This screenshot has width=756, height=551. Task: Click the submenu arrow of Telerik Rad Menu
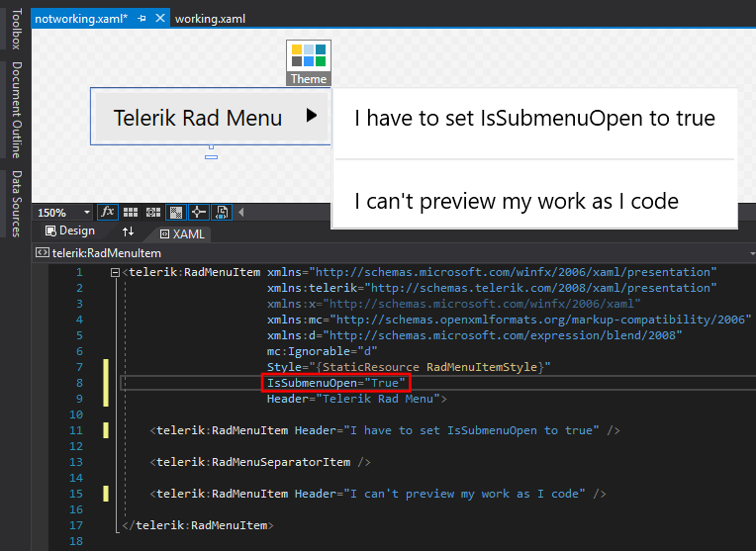click(x=312, y=116)
